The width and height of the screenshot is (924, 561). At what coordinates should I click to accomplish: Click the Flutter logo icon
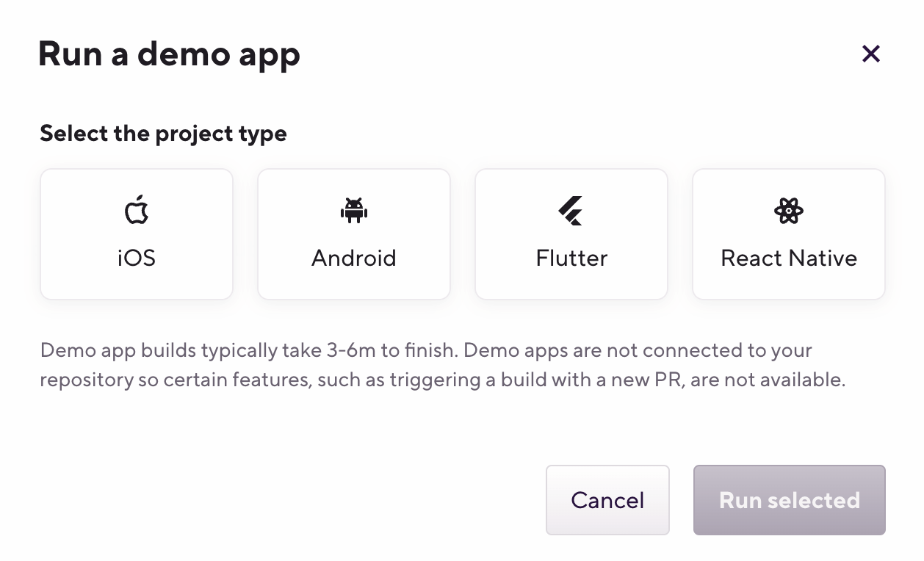click(x=571, y=211)
